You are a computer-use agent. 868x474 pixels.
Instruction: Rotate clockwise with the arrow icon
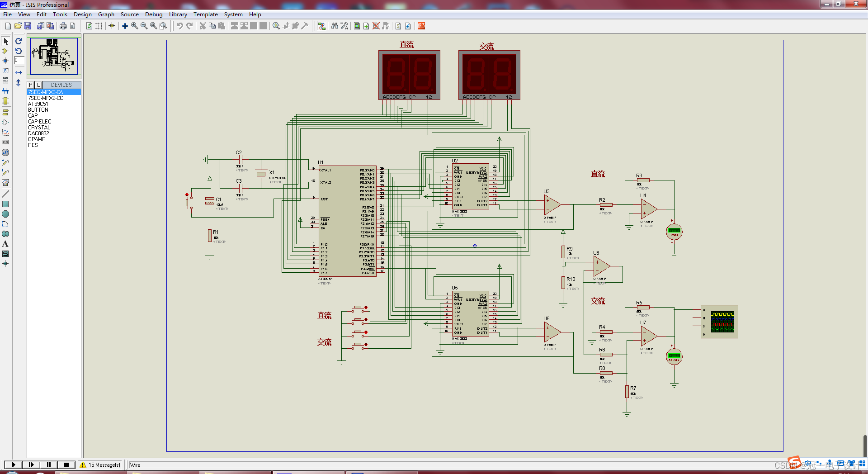19,41
